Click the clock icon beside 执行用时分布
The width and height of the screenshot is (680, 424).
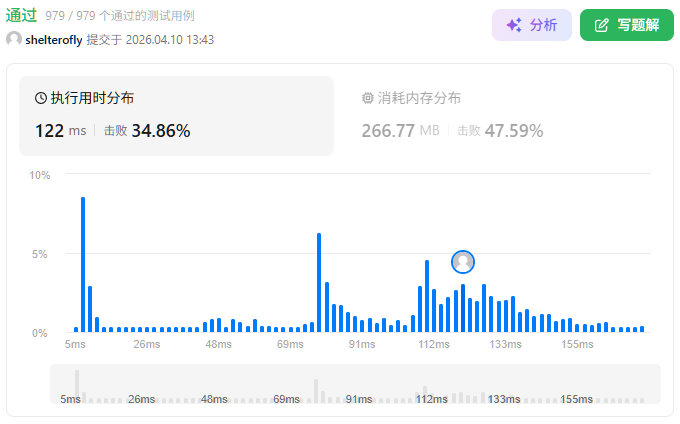pyautogui.click(x=41, y=98)
